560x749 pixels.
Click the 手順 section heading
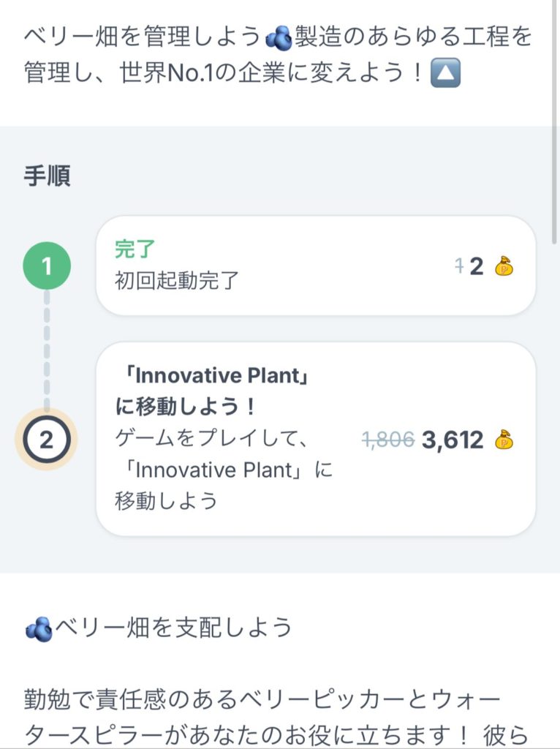click(48, 177)
